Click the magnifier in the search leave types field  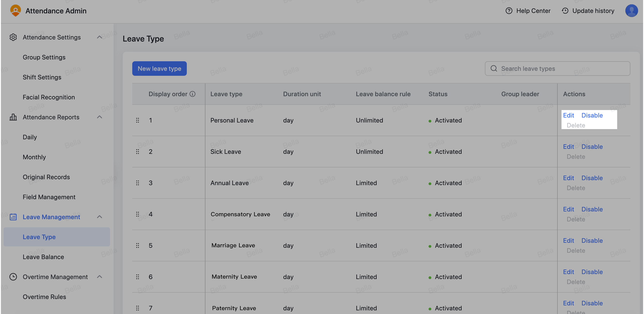[x=494, y=68]
